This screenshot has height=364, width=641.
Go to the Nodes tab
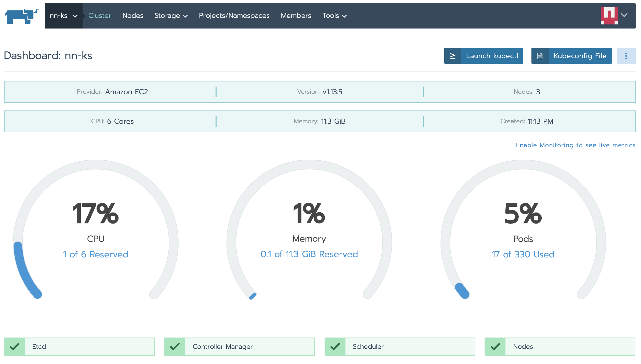133,16
